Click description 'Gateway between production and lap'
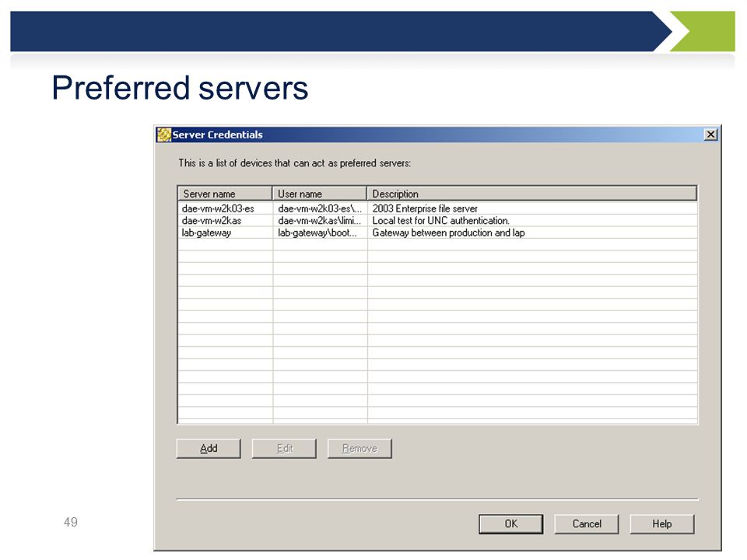Screen dimensions: 747x560 (x=448, y=233)
